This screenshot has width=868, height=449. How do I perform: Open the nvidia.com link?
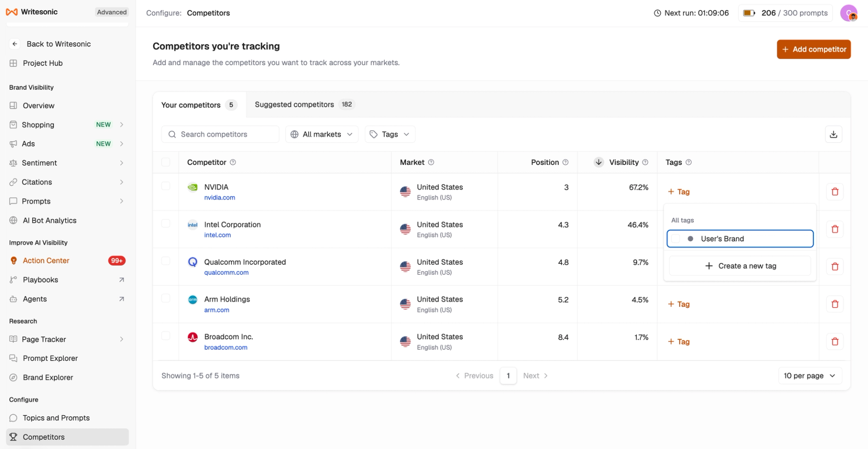220,197
